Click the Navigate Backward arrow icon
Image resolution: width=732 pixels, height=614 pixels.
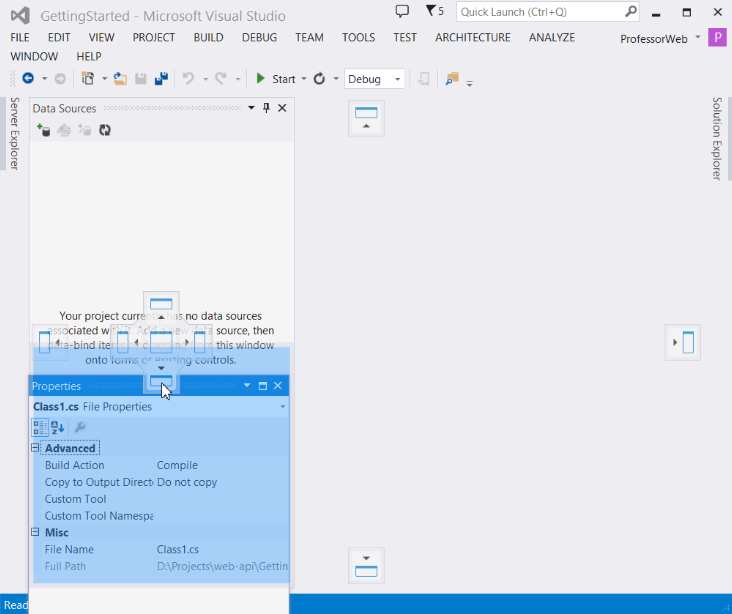point(28,78)
